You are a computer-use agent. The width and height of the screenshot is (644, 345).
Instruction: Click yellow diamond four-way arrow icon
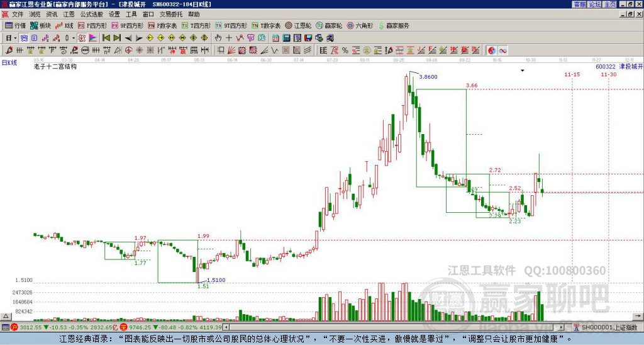pos(204,38)
